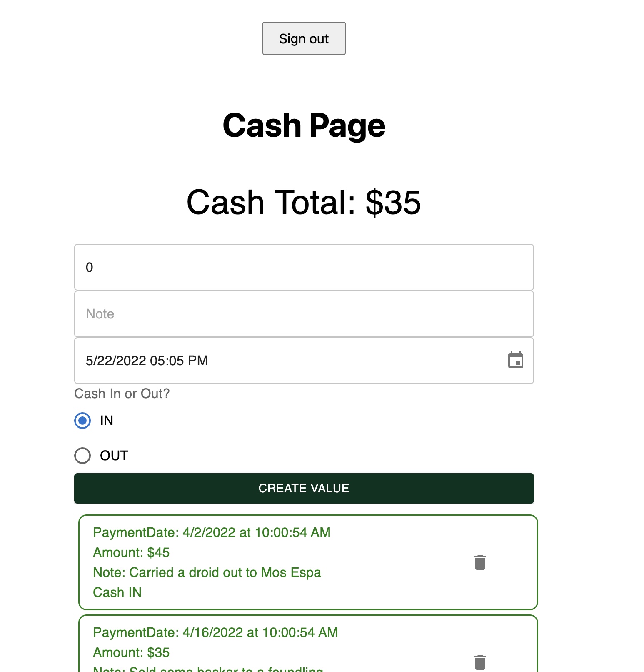Click the Cash Page heading
Viewport: 644px width, 672px height.
pyautogui.click(x=304, y=125)
